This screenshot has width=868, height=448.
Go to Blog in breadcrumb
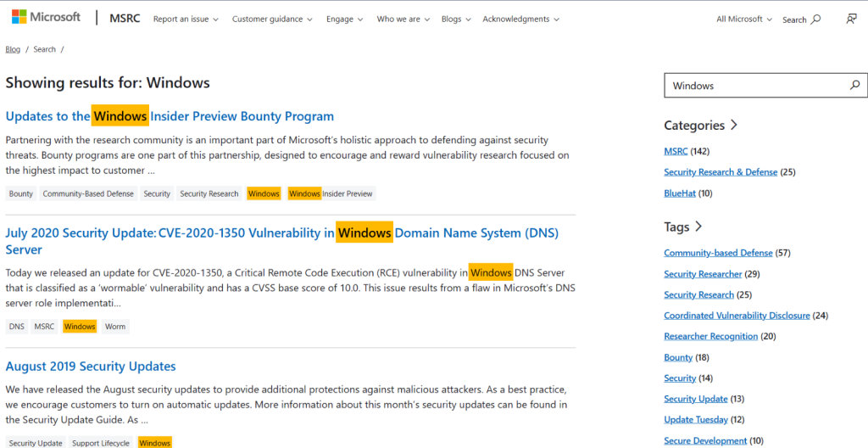tap(13, 49)
